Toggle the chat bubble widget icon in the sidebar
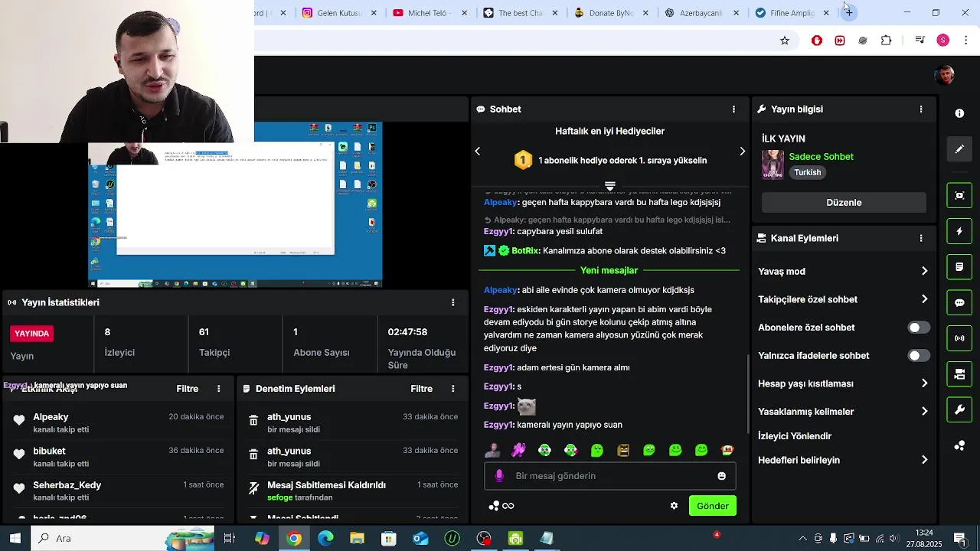980x551 pixels. (959, 302)
